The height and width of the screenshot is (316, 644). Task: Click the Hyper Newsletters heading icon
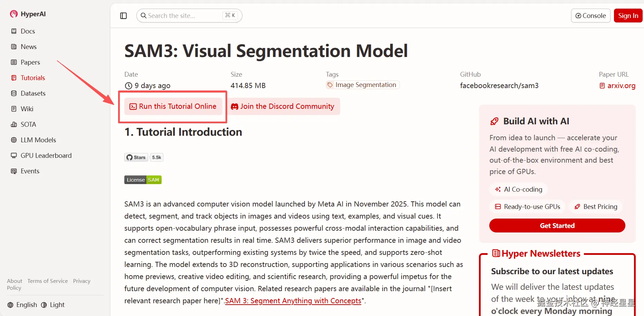tap(496, 253)
